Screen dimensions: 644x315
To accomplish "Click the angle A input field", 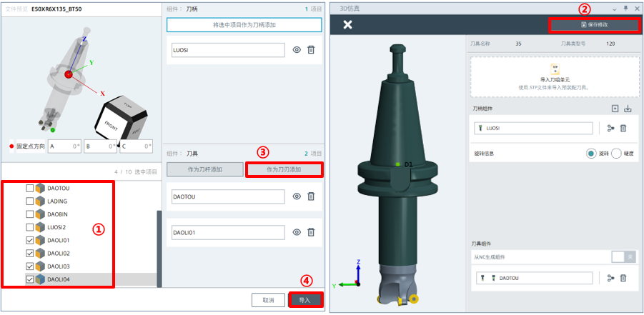I will [64, 146].
